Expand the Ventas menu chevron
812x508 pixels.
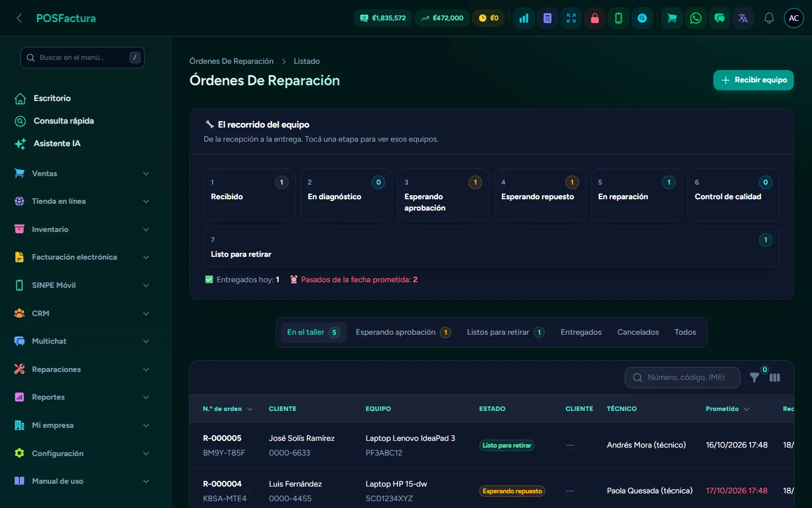click(x=146, y=173)
